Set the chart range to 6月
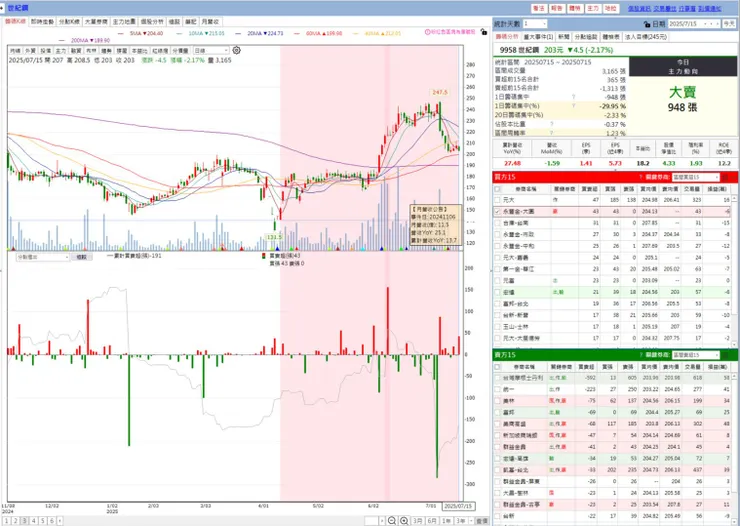The height and width of the screenshot is (526, 740). pos(432,521)
